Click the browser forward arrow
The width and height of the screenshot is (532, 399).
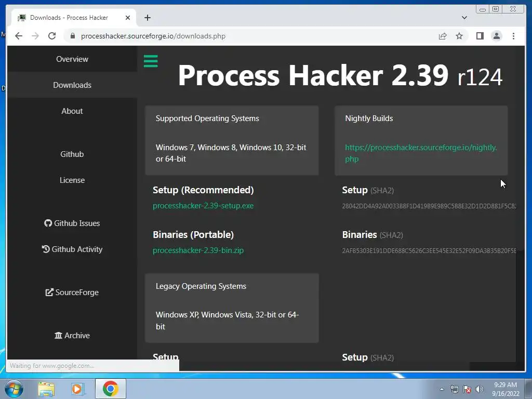[x=35, y=36]
